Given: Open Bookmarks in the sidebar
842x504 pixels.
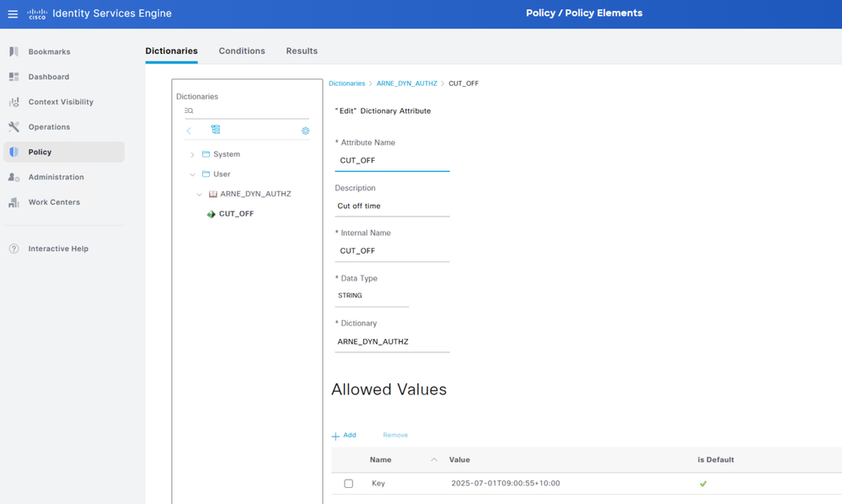Looking at the screenshot, I should [50, 51].
